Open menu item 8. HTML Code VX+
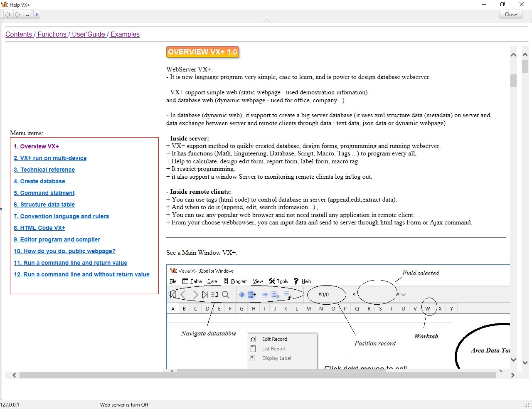This screenshot has height=409, width=532. click(39, 228)
